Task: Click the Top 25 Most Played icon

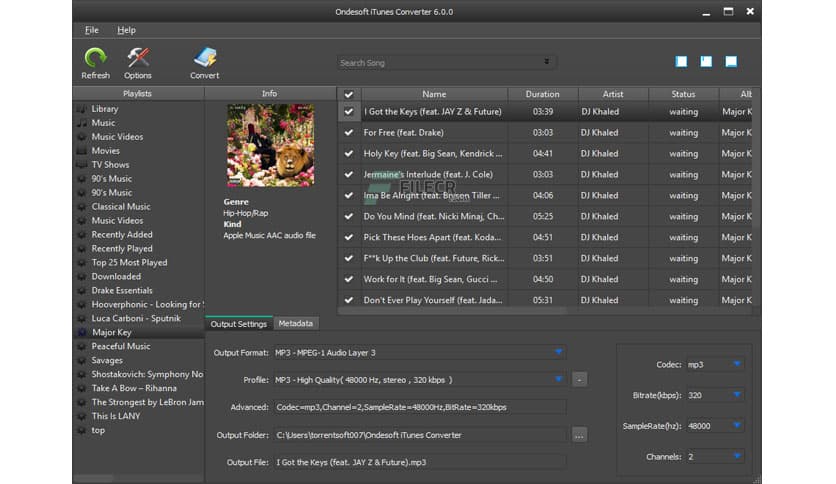Action: 82,262
